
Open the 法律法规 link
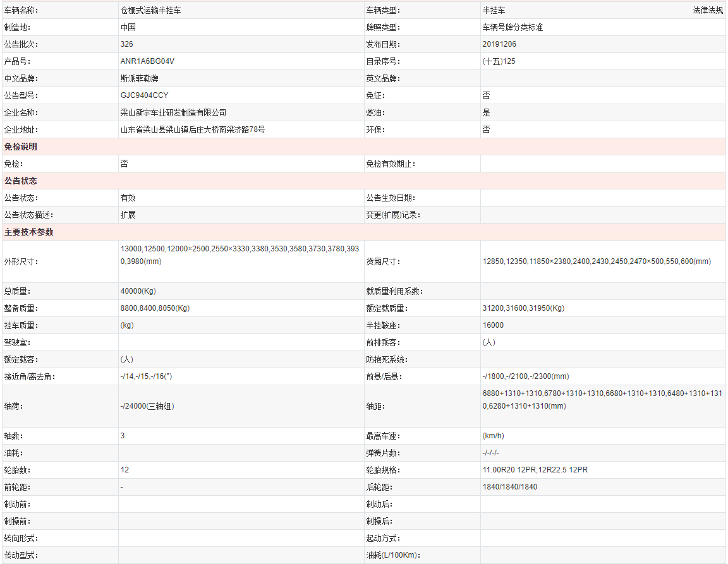(708, 11)
